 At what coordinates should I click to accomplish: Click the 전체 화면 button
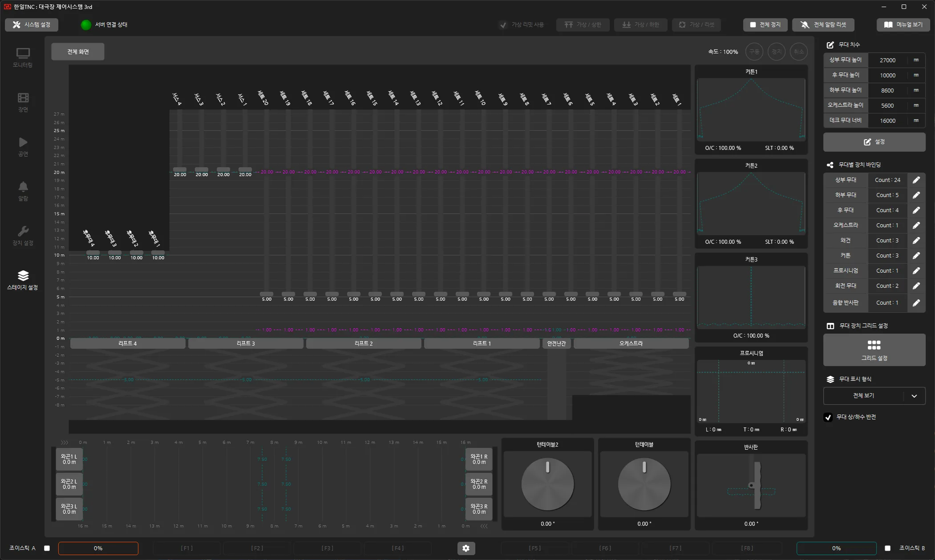tap(78, 52)
